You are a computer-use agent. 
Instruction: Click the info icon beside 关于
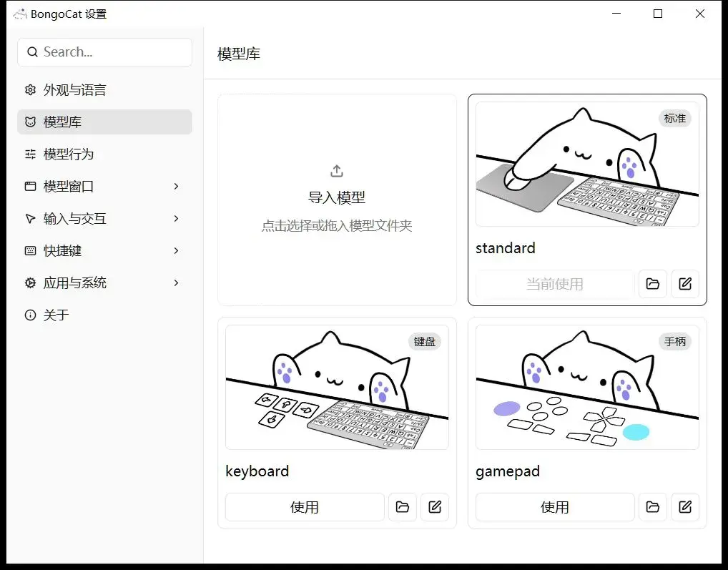[x=30, y=315]
